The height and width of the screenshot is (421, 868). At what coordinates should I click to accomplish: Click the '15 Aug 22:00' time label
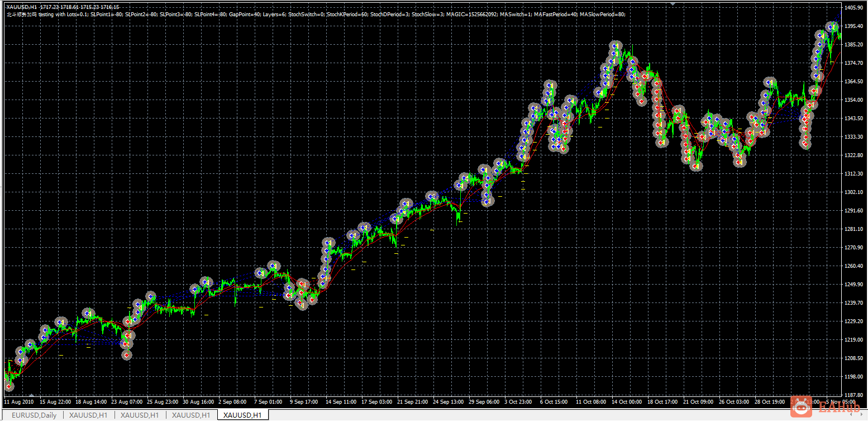tap(56, 401)
